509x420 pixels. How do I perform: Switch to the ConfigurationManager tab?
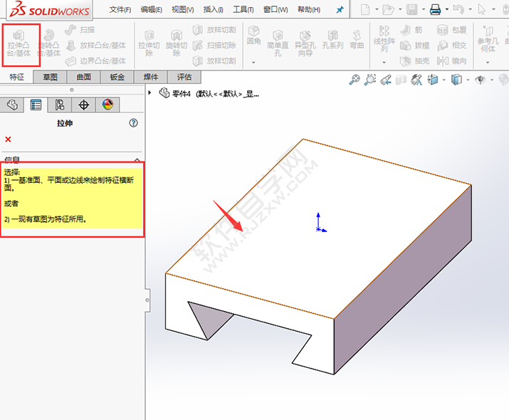(x=60, y=105)
